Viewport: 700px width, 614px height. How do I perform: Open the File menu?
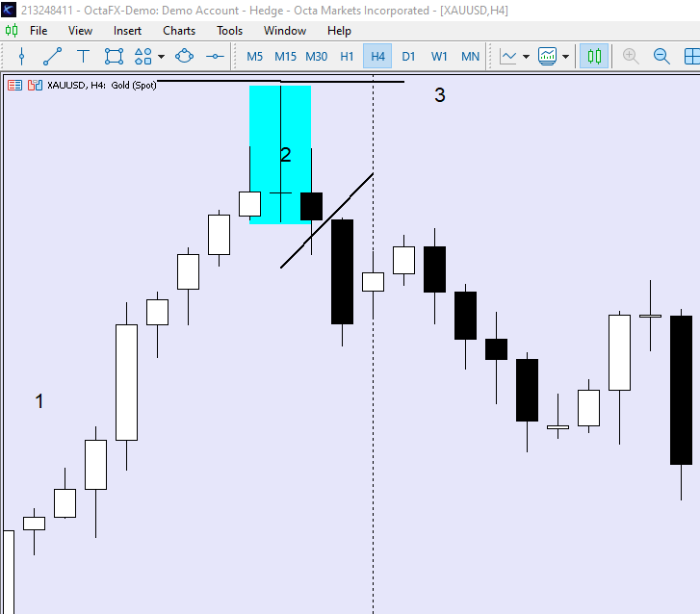pyautogui.click(x=39, y=31)
